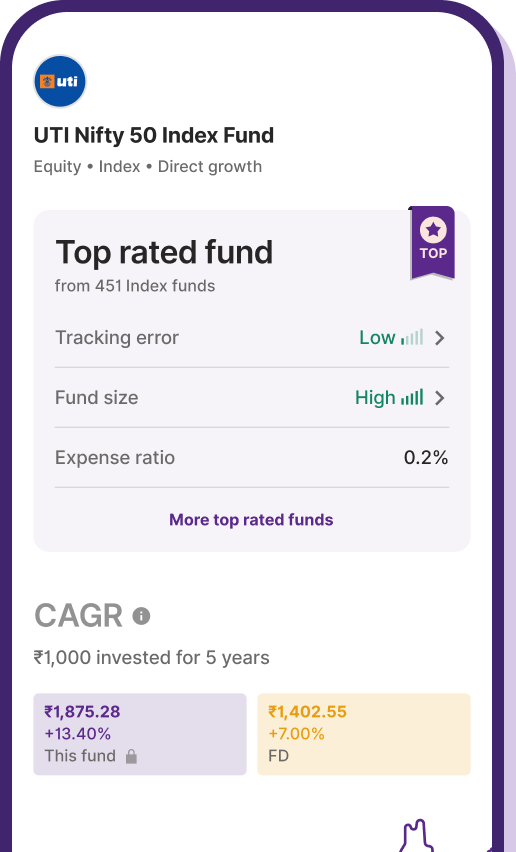This screenshot has height=852, width=516.
Task: Tap the Expense ratio row
Action: click(x=252, y=458)
